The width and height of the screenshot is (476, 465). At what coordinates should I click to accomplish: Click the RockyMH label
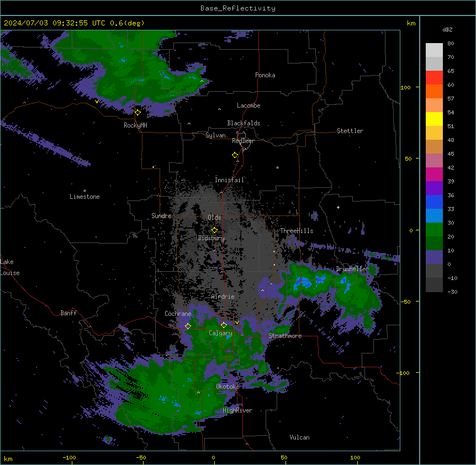tap(135, 125)
